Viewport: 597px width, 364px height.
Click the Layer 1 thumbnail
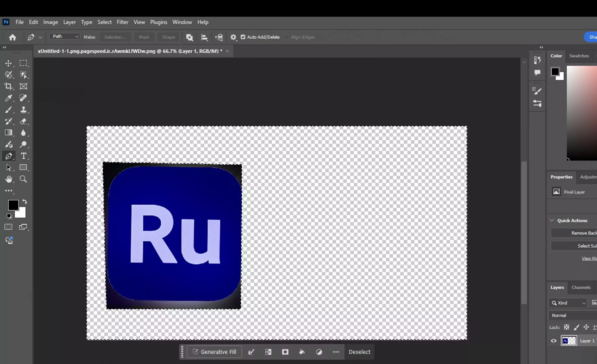click(569, 340)
